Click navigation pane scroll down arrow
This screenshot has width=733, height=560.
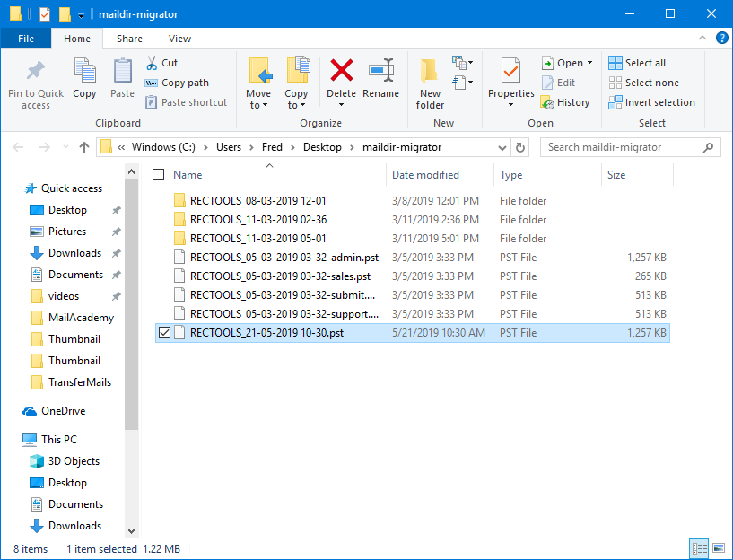pos(131,531)
